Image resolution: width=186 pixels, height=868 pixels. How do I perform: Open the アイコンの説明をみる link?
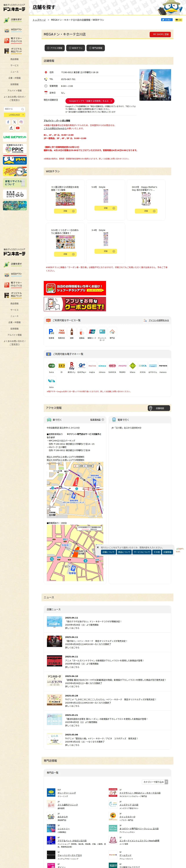pyautogui.click(x=159, y=320)
